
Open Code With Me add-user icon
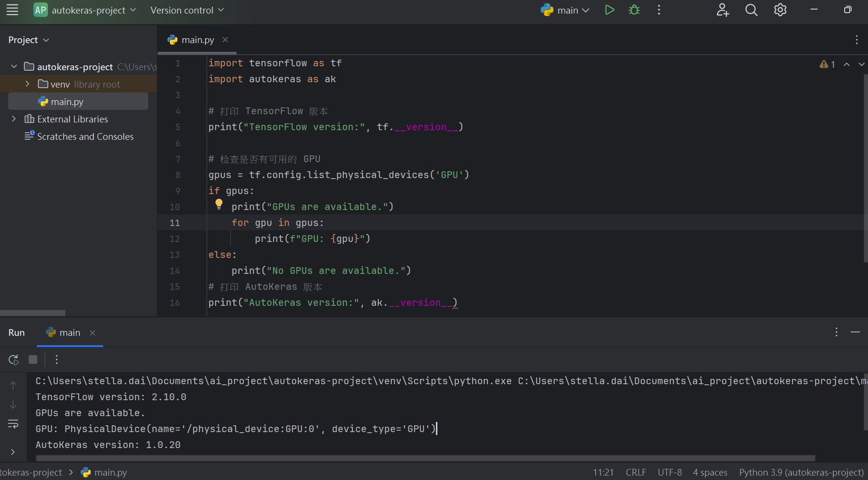(723, 10)
